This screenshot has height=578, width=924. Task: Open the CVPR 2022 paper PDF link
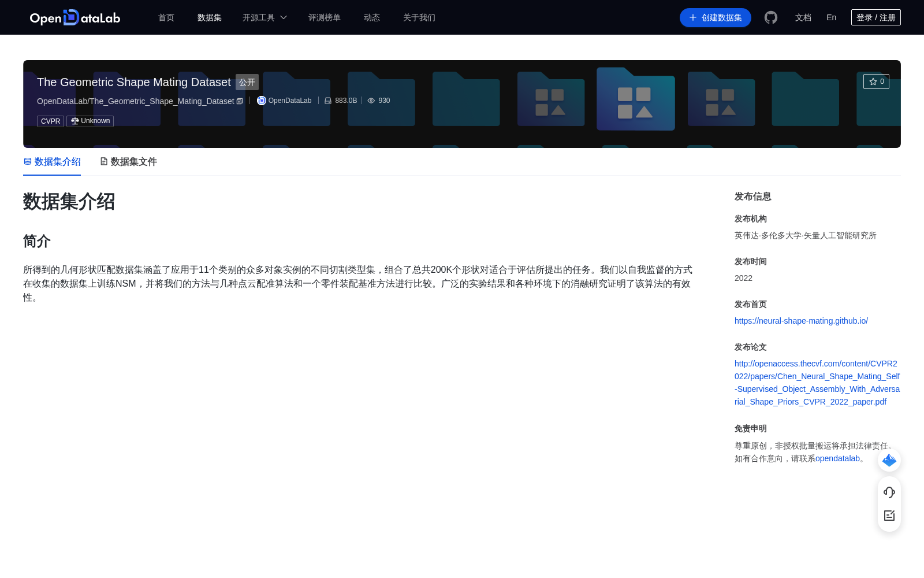click(x=817, y=383)
